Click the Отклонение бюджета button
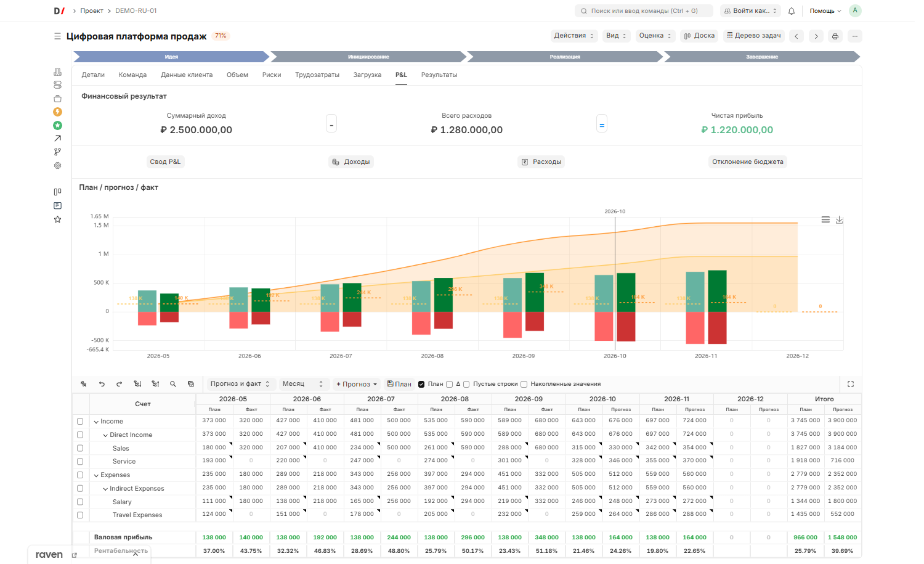The height and width of the screenshot is (564, 924). click(x=748, y=162)
